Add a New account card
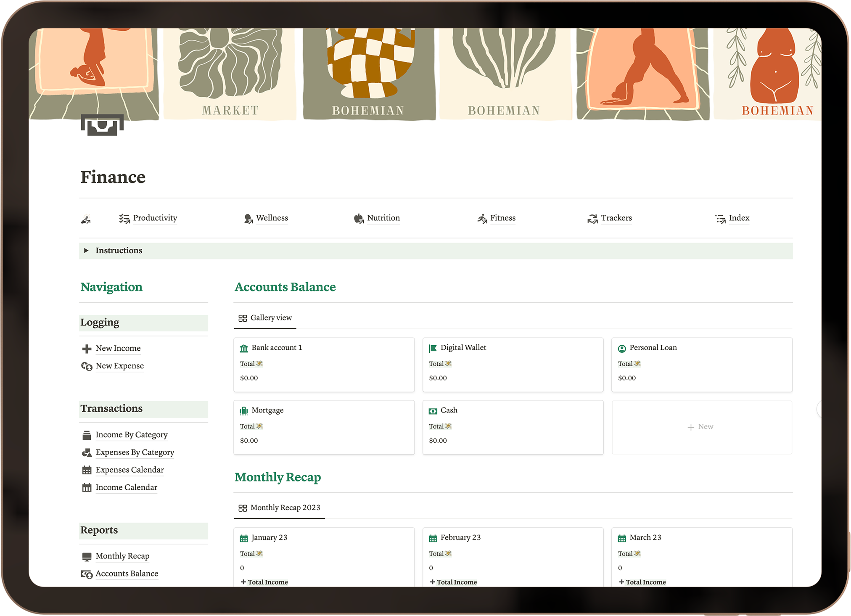The height and width of the screenshot is (616, 851). [x=701, y=427]
